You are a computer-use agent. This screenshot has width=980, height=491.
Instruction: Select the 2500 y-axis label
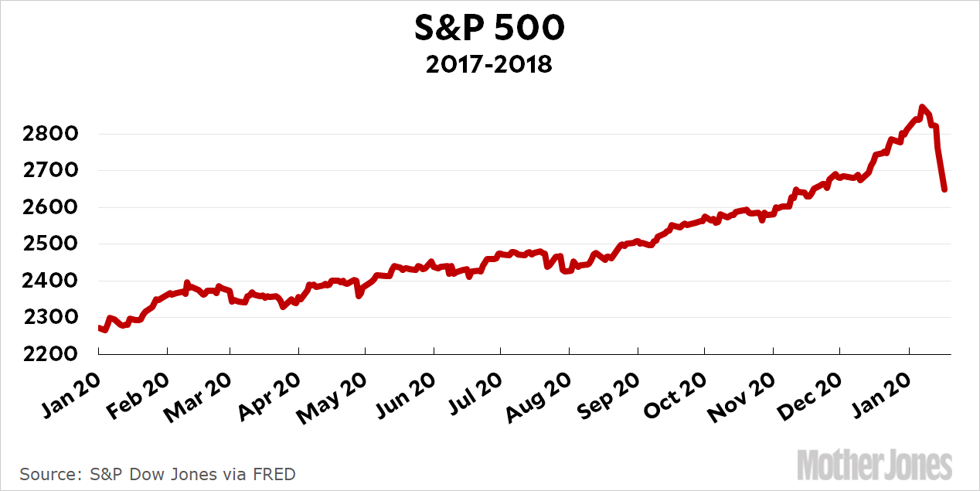tap(51, 244)
